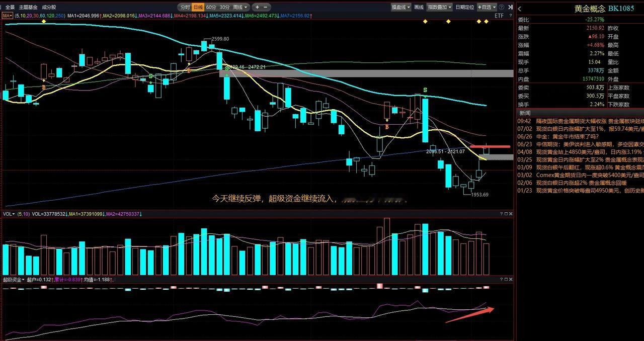This screenshot has width=644, height=341.
Task: Toggle 画线 drawing mode
Action: 419,7
